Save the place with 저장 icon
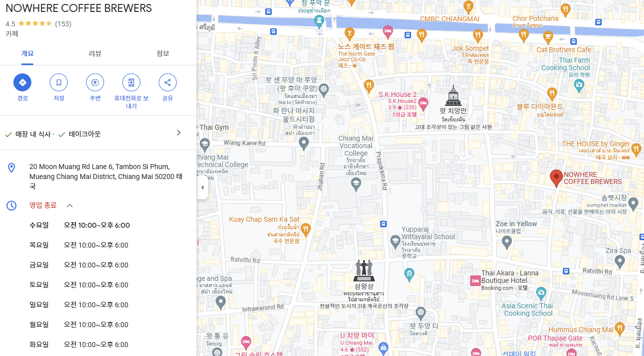 [x=59, y=82]
